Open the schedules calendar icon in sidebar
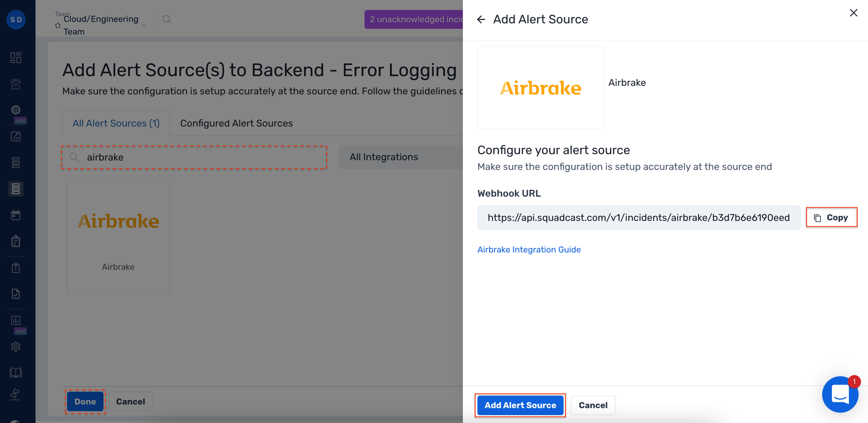 pyautogui.click(x=16, y=215)
